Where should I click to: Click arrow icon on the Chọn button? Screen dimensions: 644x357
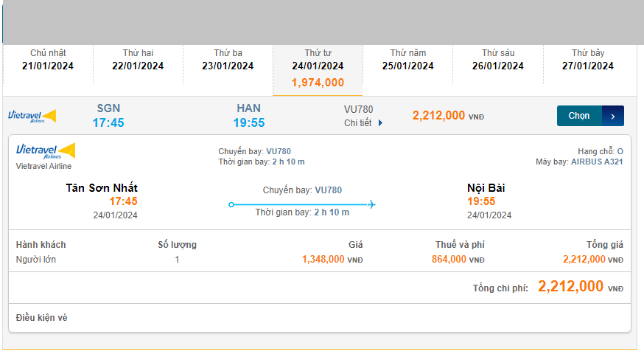613,117
